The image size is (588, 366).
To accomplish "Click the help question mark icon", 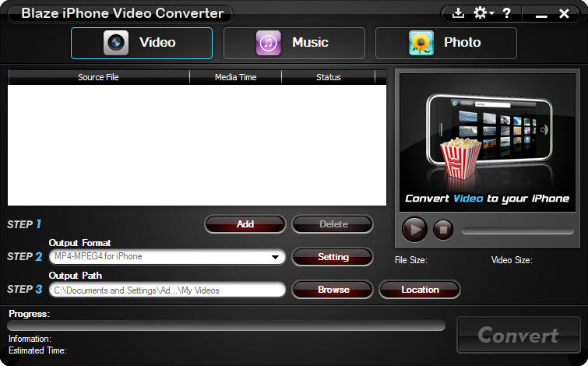I will click(x=506, y=13).
